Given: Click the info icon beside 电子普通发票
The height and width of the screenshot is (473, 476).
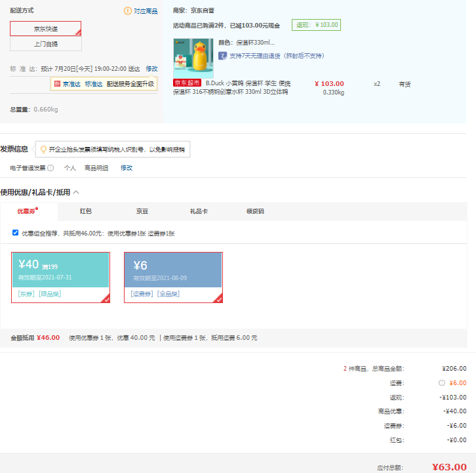Looking at the screenshot, I should (50, 168).
